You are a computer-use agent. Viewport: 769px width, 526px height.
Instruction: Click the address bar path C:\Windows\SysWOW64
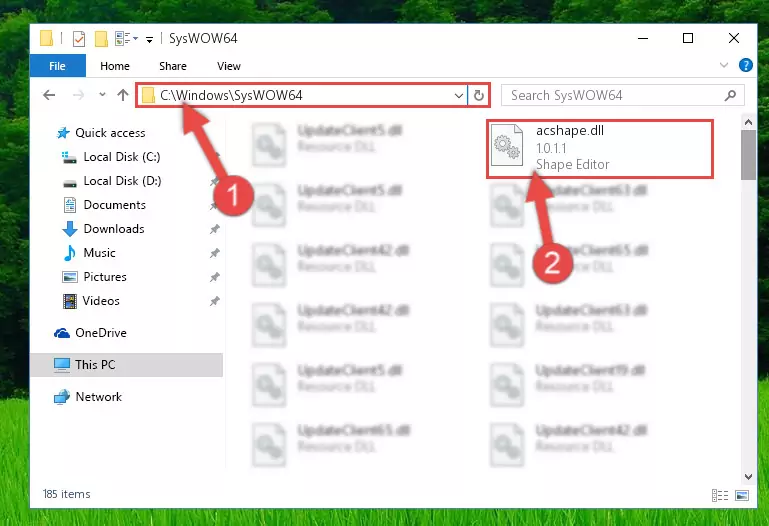coord(231,95)
